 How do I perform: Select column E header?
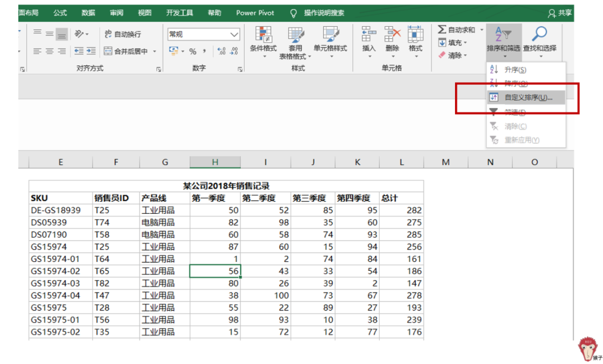(x=61, y=162)
